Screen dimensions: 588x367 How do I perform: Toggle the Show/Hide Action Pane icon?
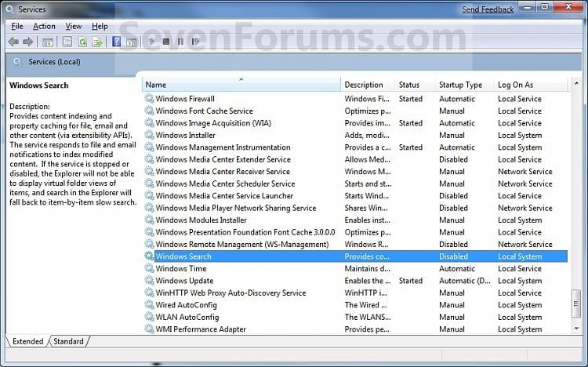131,42
